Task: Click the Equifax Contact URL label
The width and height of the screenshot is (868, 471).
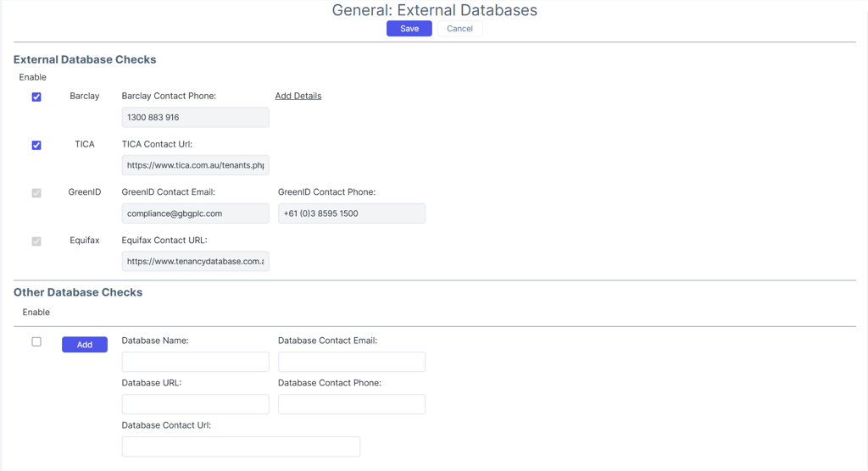Action: (164, 241)
